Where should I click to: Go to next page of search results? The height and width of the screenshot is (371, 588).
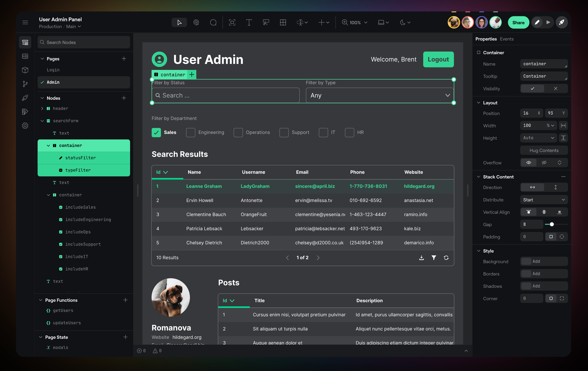(x=318, y=258)
